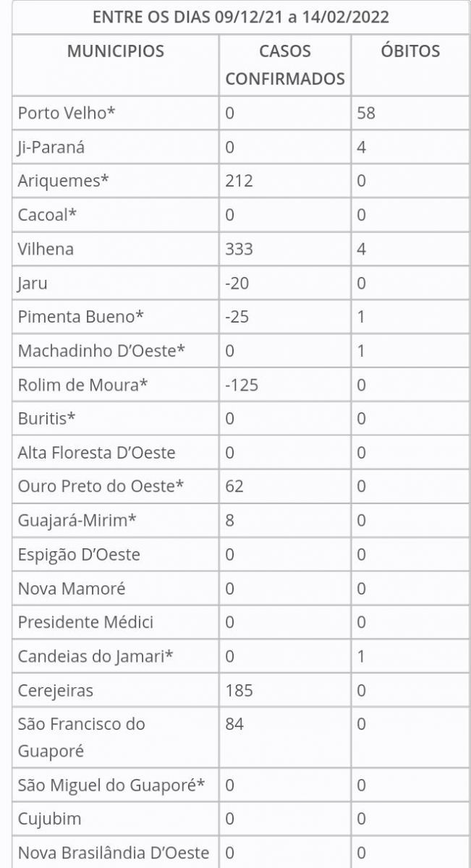This screenshot has height=868, width=471.
Task: Click the Machadinho D'Oeste municipality cell
Action: [101, 351]
